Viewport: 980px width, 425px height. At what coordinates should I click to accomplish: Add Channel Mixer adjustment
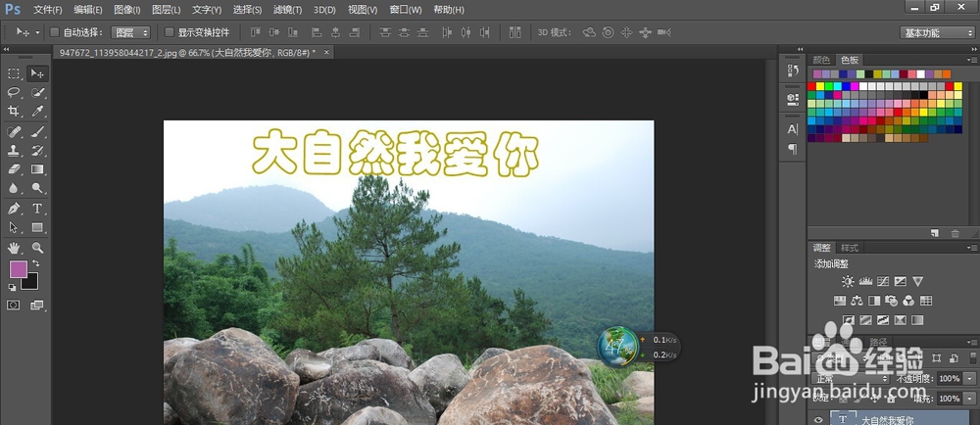click(x=908, y=301)
